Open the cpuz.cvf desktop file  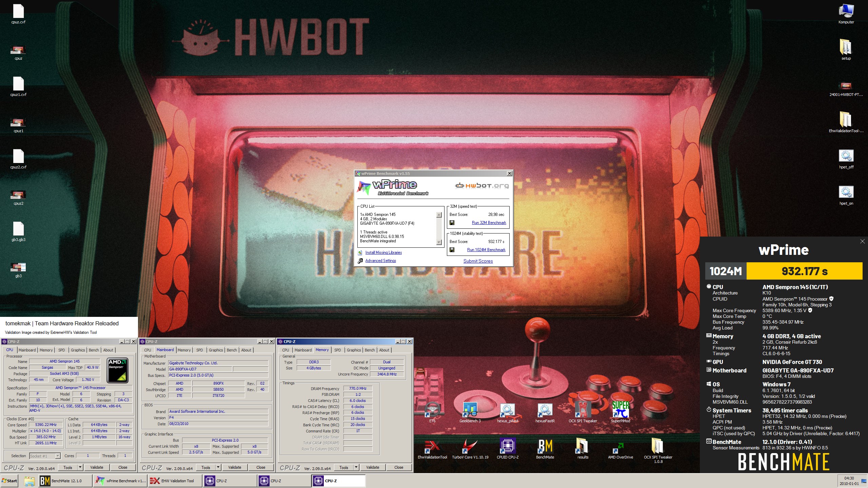point(18,14)
